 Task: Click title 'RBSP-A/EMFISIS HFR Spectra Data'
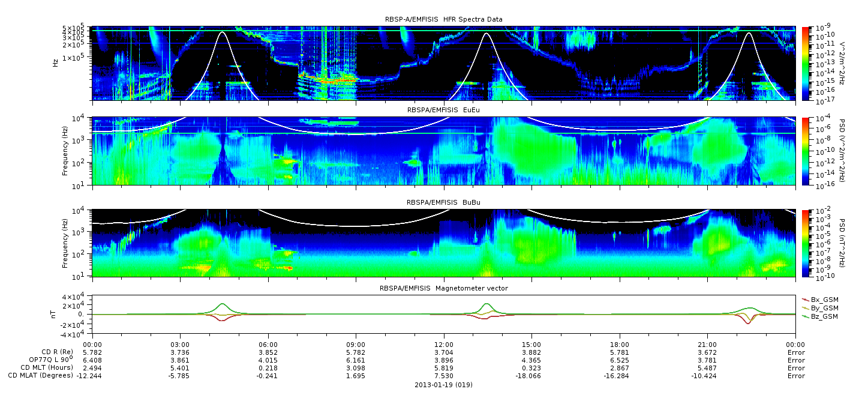[x=444, y=19]
